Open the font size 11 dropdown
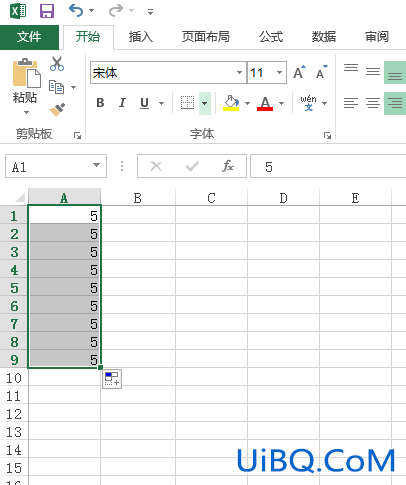 pyautogui.click(x=279, y=72)
